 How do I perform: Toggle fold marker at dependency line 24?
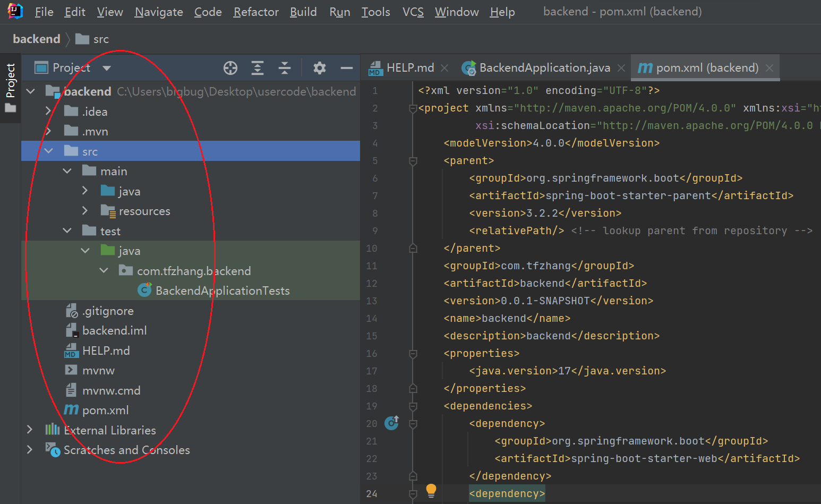click(x=413, y=494)
